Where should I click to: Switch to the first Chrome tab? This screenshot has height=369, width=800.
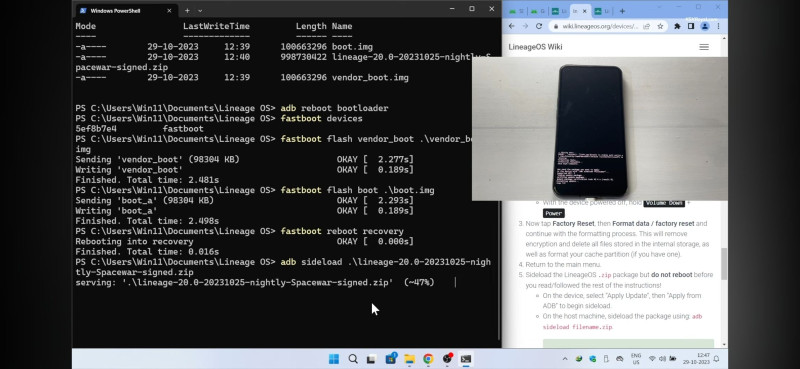[515, 11]
